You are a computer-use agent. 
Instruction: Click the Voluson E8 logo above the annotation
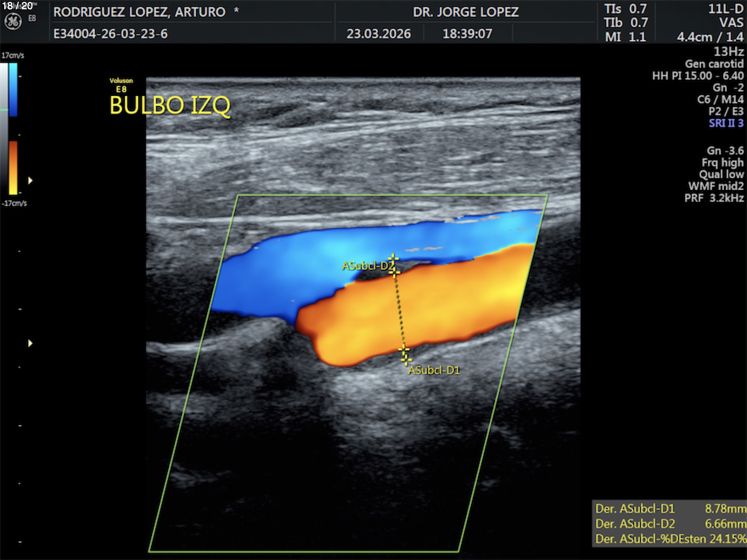[121, 85]
